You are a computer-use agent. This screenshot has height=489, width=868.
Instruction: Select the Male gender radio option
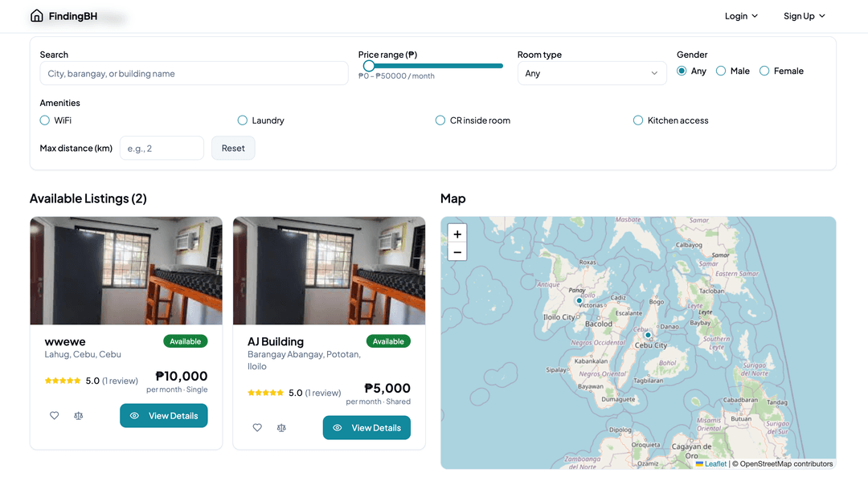click(721, 71)
